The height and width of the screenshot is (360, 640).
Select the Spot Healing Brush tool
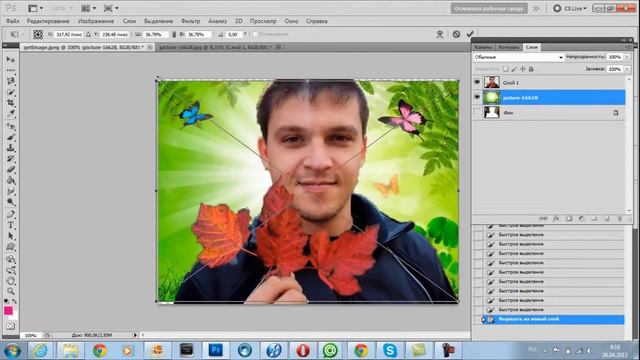(x=11, y=126)
